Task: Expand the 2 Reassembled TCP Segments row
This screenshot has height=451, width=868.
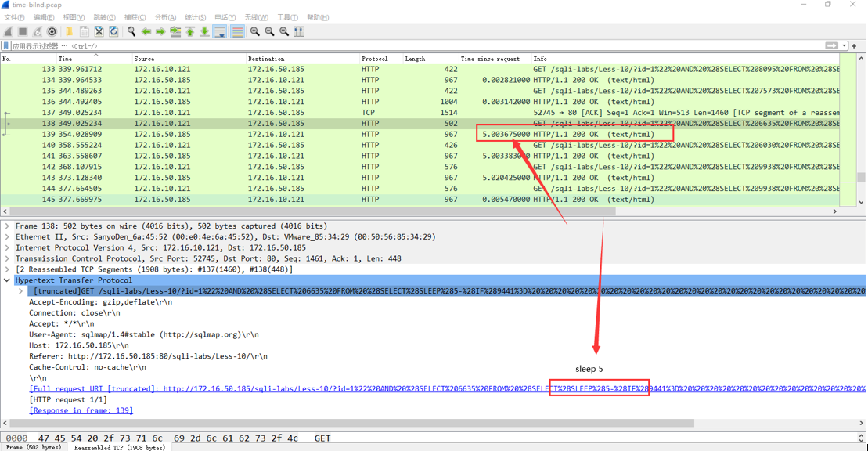Action: click(x=7, y=269)
